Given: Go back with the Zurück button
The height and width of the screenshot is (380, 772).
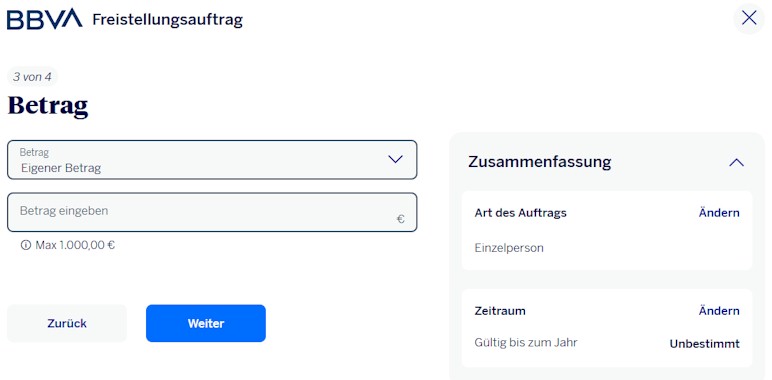Looking at the screenshot, I should 67,323.
